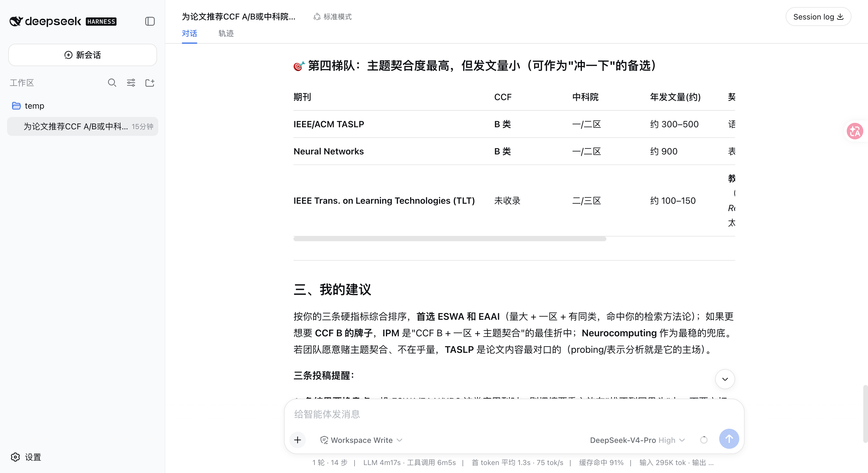Screen dimensions: 868x473
Task: Open 设置 settings at sidebar bottom
Action: tap(26, 457)
